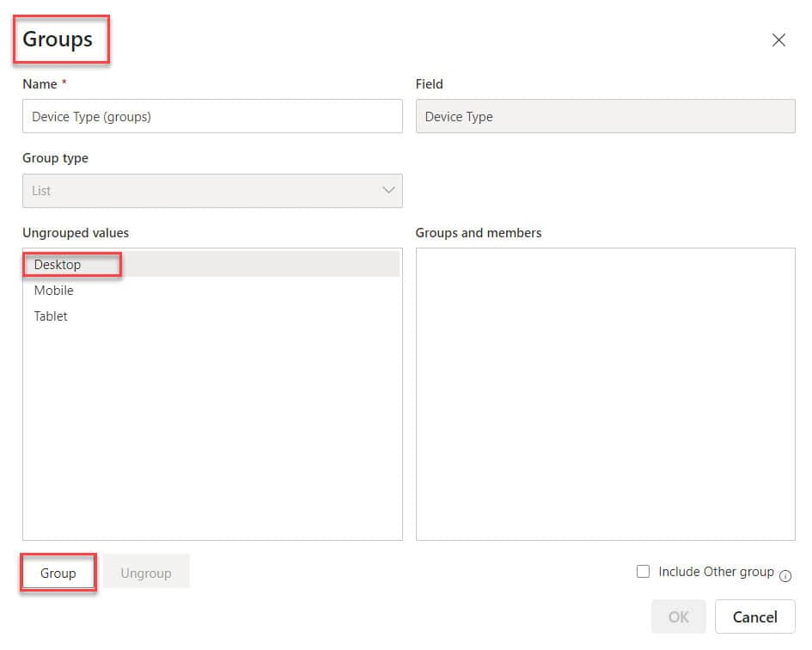Click the Group button
Viewport: 812px width, 650px height.
(x=58, y=573)
